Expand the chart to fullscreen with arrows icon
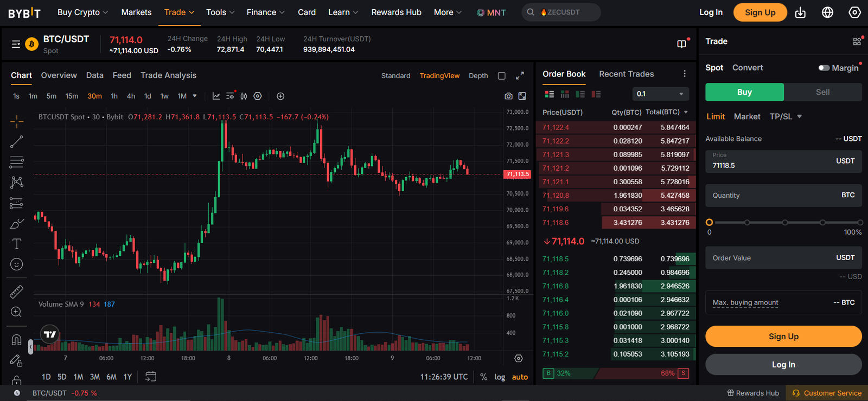This screenshot has width=868, height=401. 520,76
